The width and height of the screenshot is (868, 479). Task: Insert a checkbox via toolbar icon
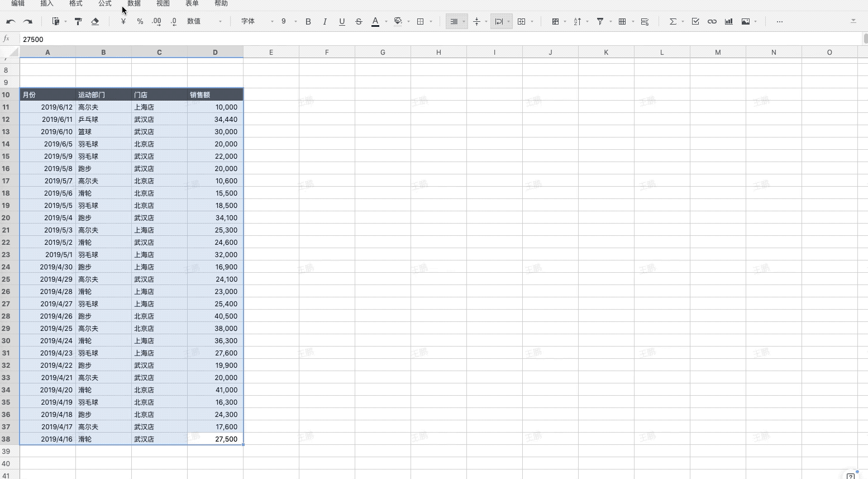click(695, 22)
